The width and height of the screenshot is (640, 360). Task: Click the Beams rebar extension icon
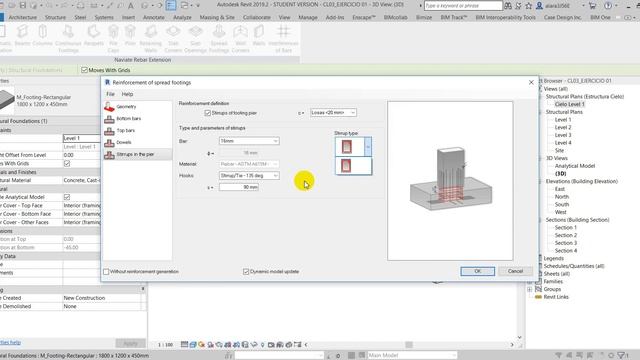pos(22,36)
